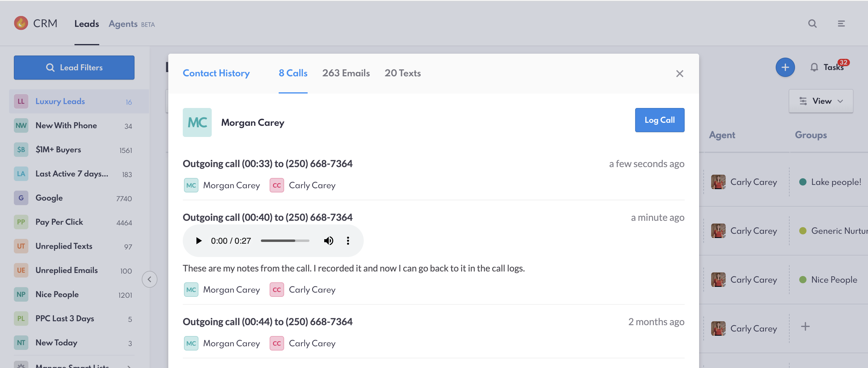Click the Groups column header

(x=811, y=135)
